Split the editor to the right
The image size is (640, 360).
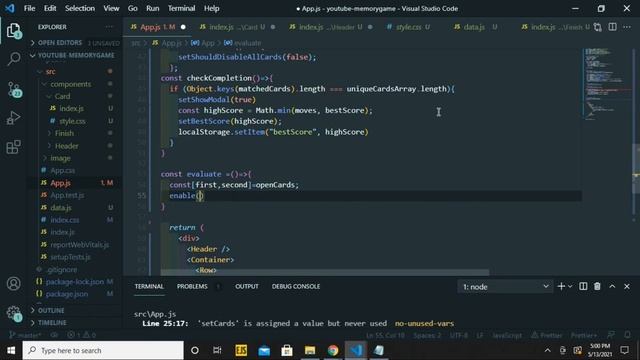tap(612, 27)
